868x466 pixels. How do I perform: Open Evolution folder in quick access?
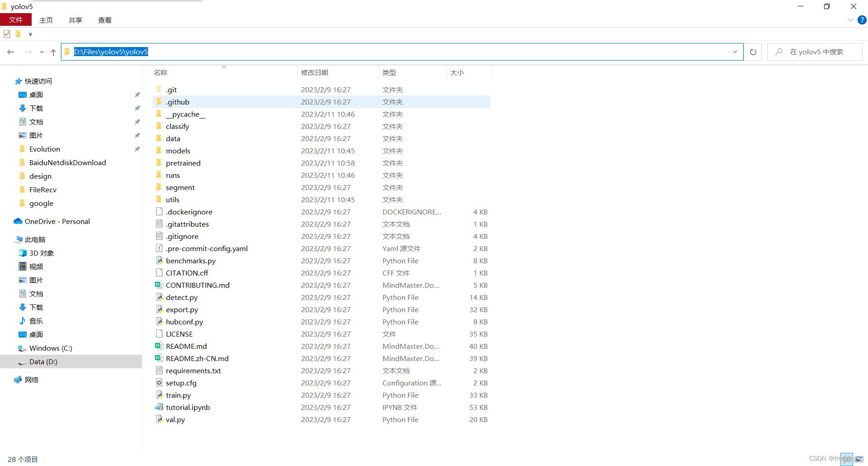pyautogui.click(x=44, y=149)
